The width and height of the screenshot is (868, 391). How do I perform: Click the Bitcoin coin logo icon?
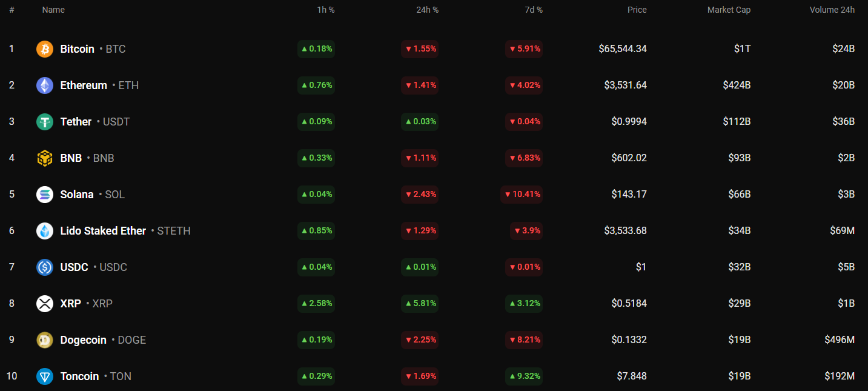tap(45, 49)
